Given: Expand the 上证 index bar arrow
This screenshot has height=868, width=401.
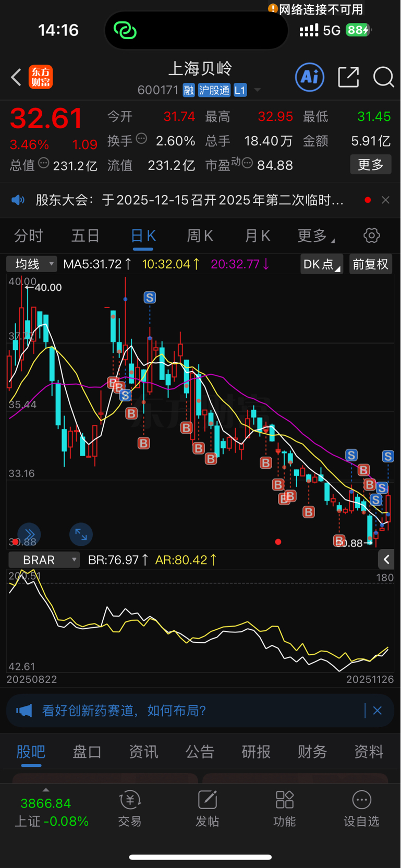Looking at the screenshot, I should pyautogui.click(x=46, y=790).
